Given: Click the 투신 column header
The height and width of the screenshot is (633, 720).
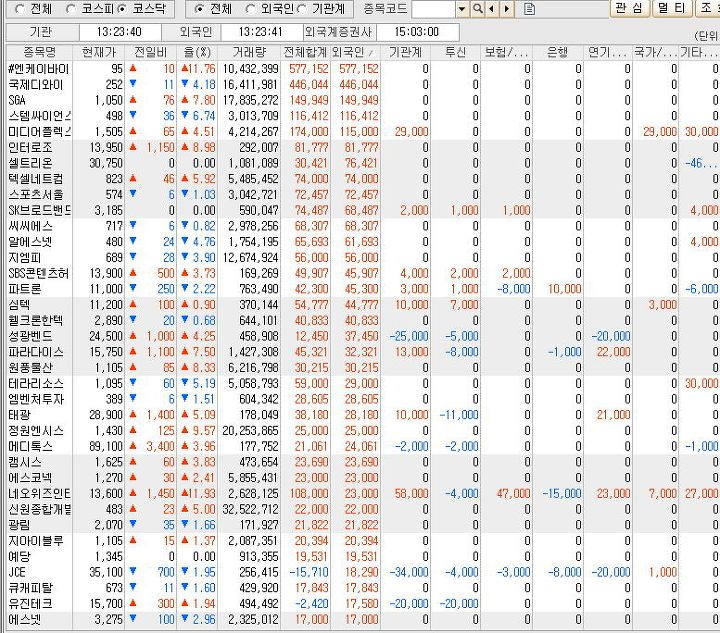Looking at the screenshot, I should (456, 52).
